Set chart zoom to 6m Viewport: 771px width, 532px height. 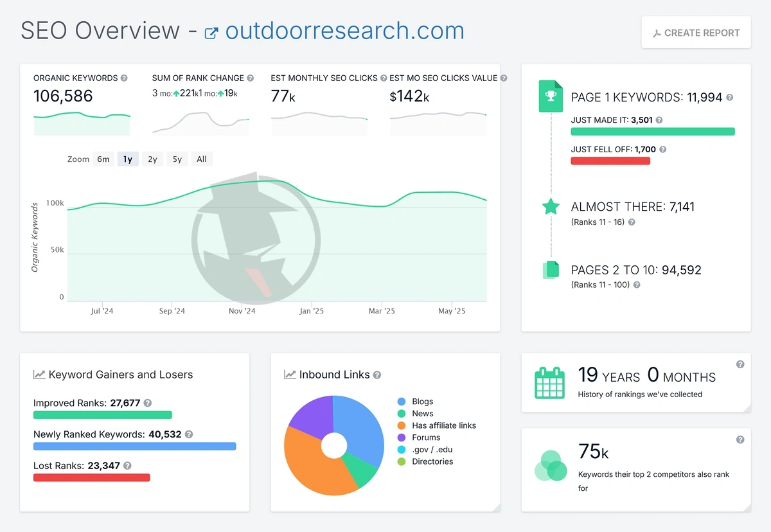tap(103, 159)
